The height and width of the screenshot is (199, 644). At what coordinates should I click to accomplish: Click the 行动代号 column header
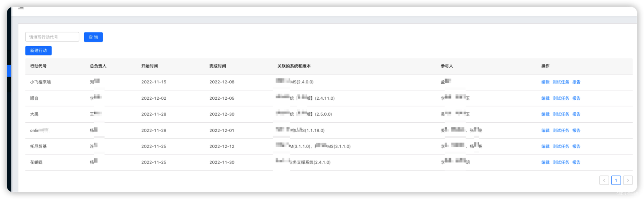click(x=38, y=66)
